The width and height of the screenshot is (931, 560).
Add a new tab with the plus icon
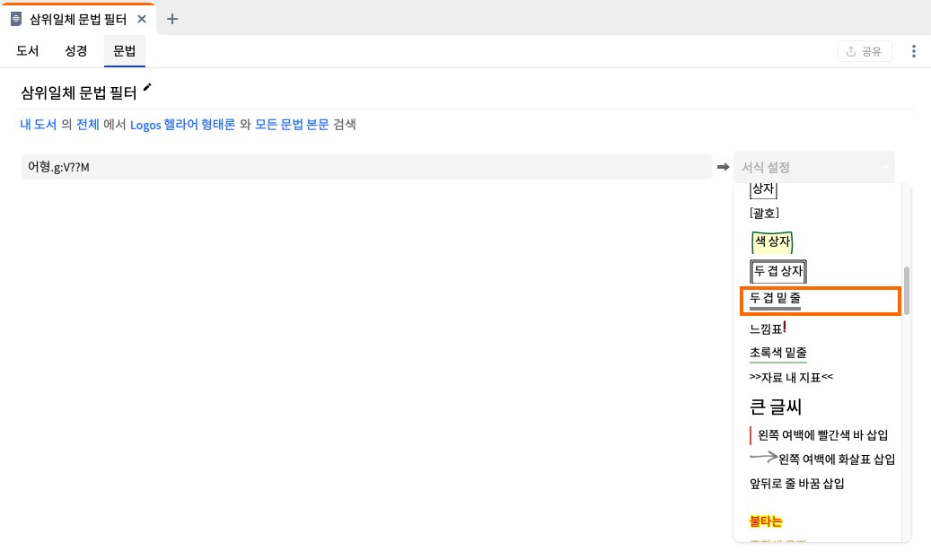172,19
